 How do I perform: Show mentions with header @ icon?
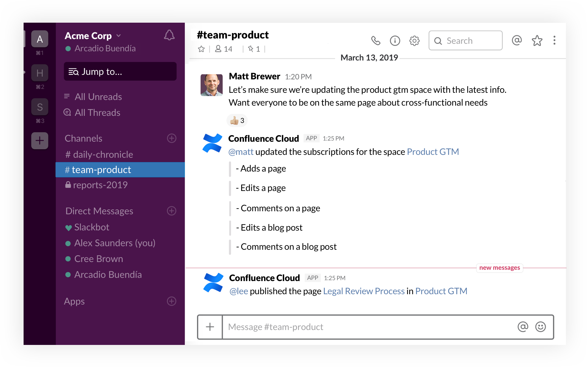(x=517, y=40)
